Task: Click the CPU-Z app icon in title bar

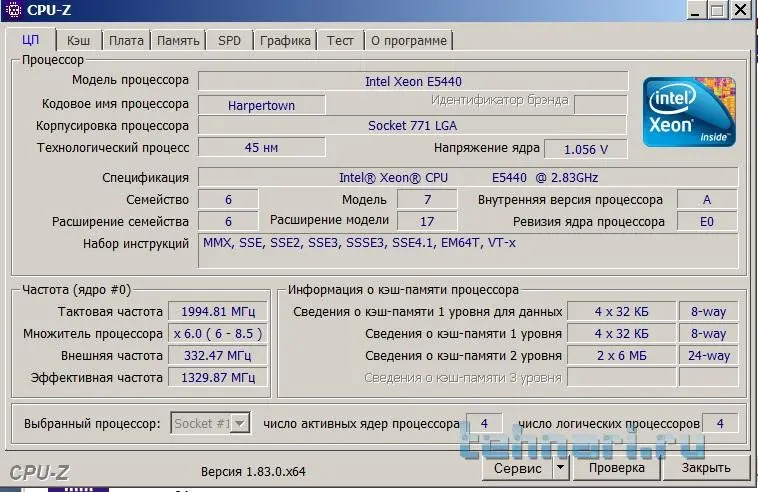Action: (x=13, y=9)
